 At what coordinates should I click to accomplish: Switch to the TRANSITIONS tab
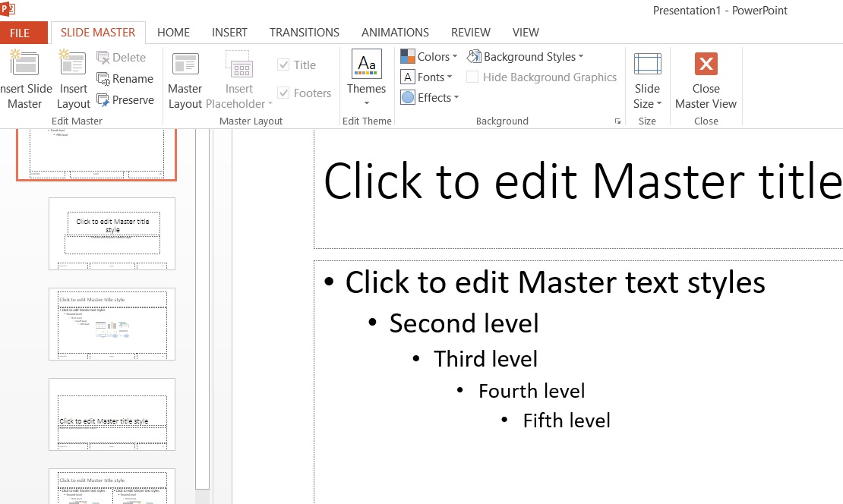tap(304, 33)
